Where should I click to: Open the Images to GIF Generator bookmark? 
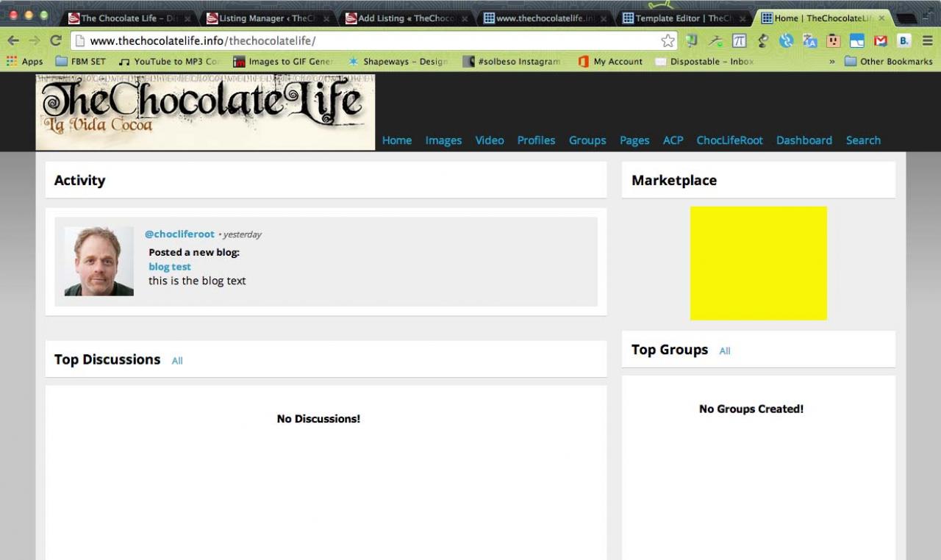click(x=283, y=62)
